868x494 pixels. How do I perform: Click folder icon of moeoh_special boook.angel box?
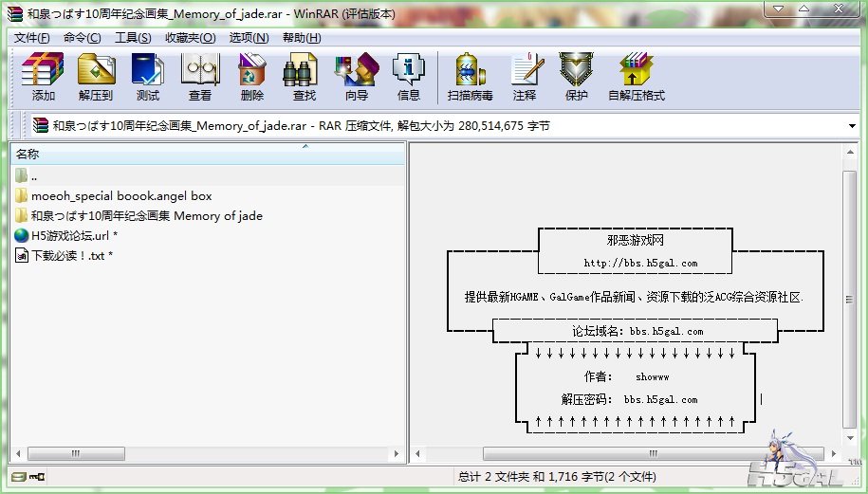21,196
